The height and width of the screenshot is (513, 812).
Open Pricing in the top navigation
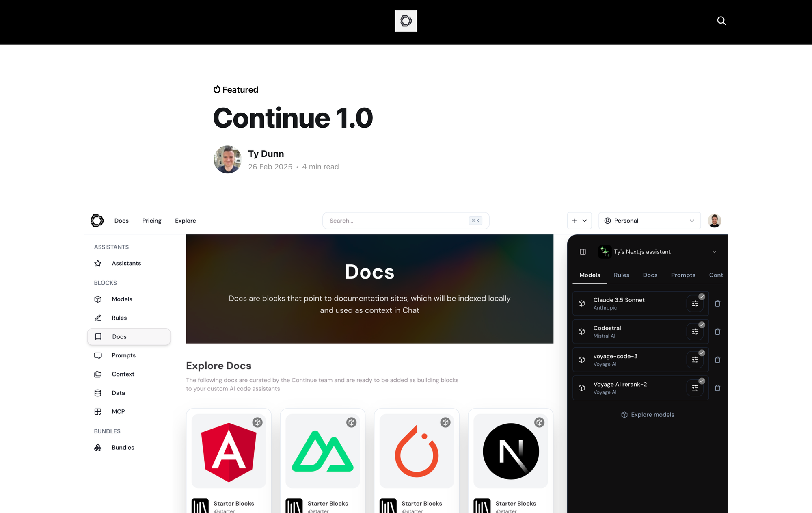pos(151,221)
